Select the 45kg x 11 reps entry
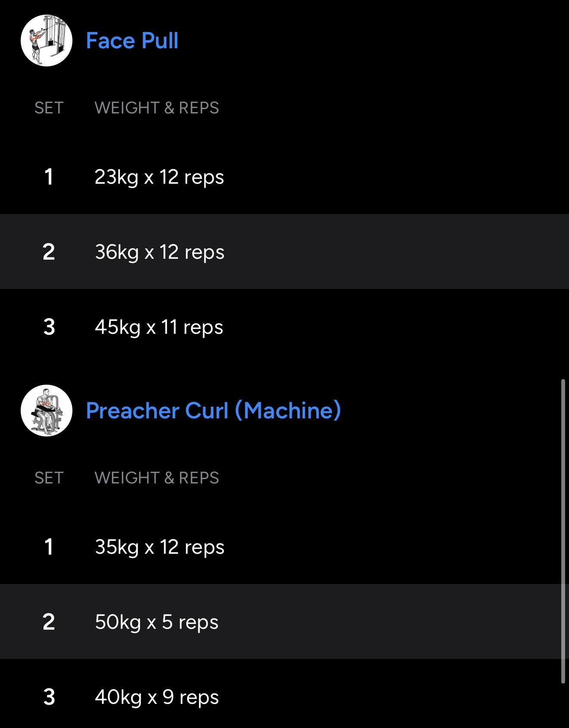Viewport: 569px width, 728px height. coord(159,327)
